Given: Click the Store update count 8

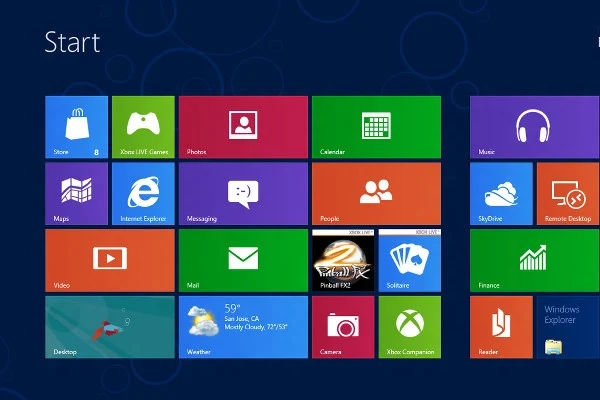Looking at the screenshot, I should [96, 152].
